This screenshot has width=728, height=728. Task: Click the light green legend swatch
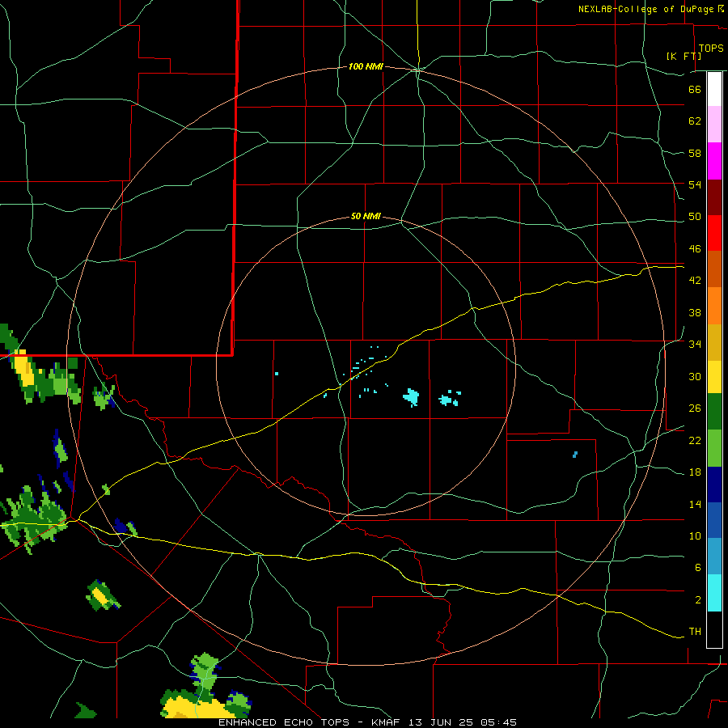click(714, 448)
